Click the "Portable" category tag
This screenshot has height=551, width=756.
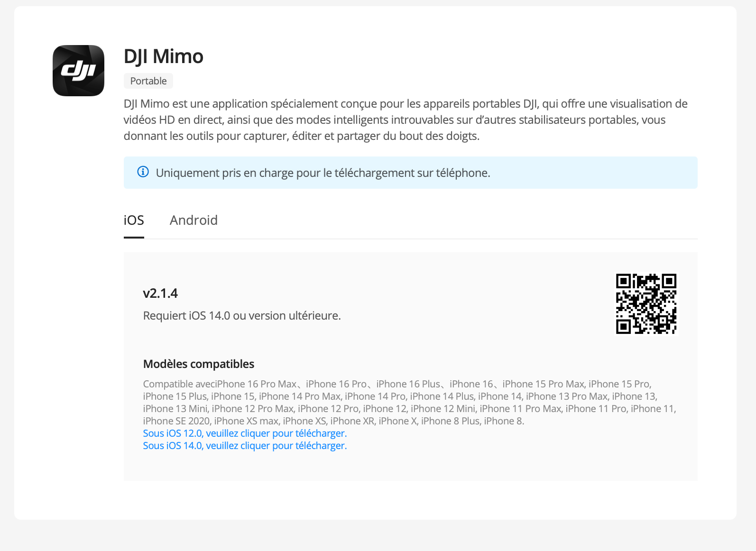point(148,81)
